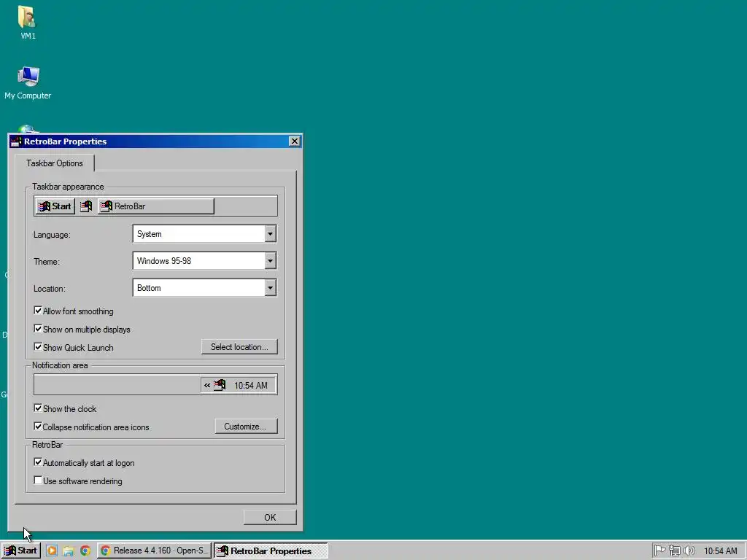Open the Location dropdown arrow

click(x=270, y=287)
